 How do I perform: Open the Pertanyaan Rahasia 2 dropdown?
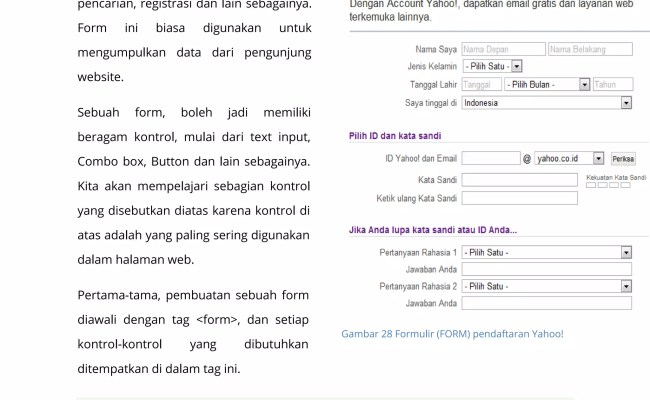547,286
